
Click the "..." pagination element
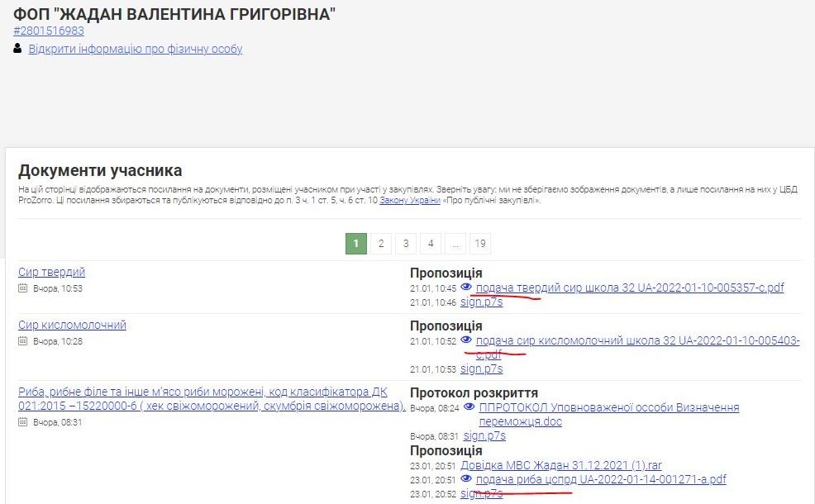(455, 243)
